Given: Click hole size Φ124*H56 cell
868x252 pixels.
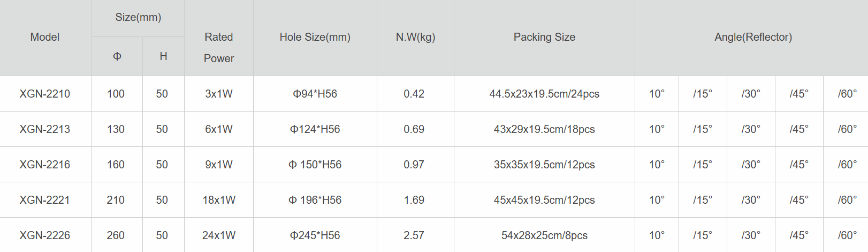Looking at the screenshot, I should click(315, 129).
